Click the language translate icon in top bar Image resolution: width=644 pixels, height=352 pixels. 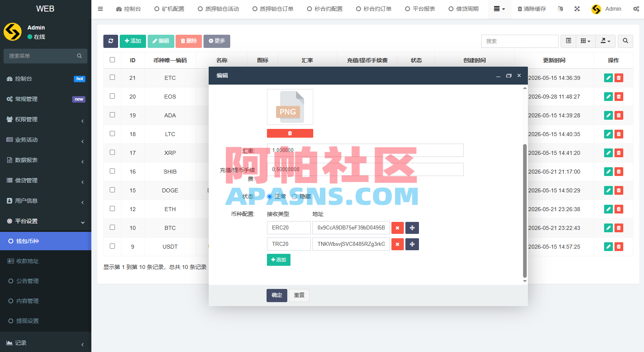point(560,9)
